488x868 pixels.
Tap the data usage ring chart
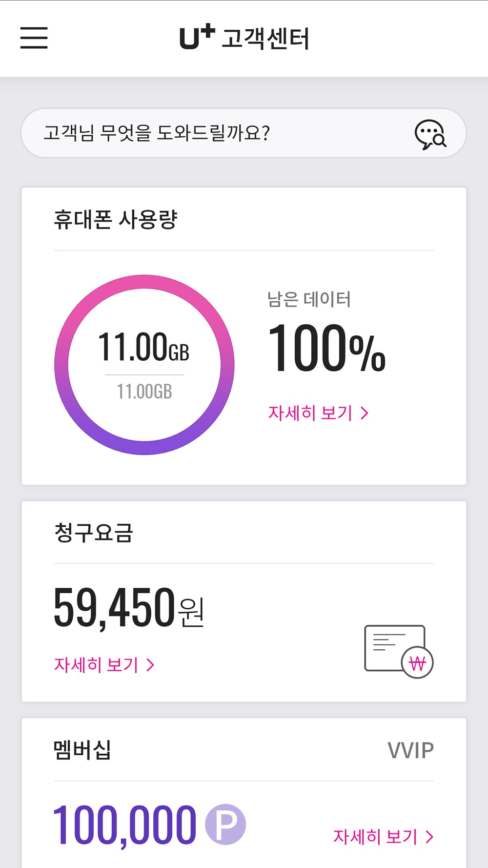point(144,365)
